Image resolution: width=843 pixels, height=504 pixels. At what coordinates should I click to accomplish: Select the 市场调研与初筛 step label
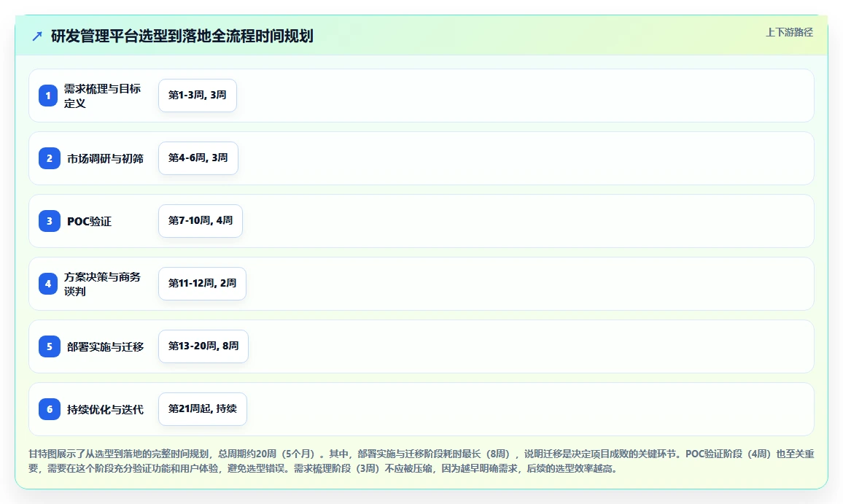(x=105, y=159)
